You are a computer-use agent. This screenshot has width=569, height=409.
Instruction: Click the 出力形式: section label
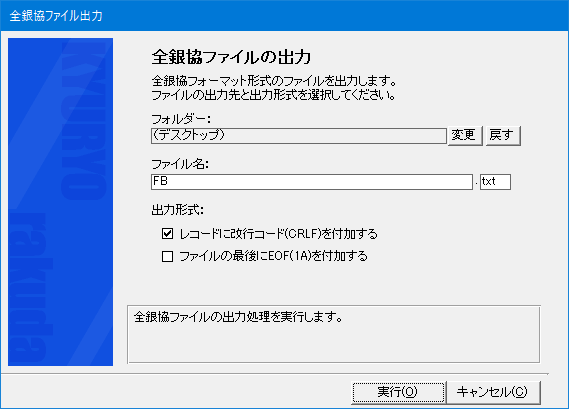click(177, 210)
